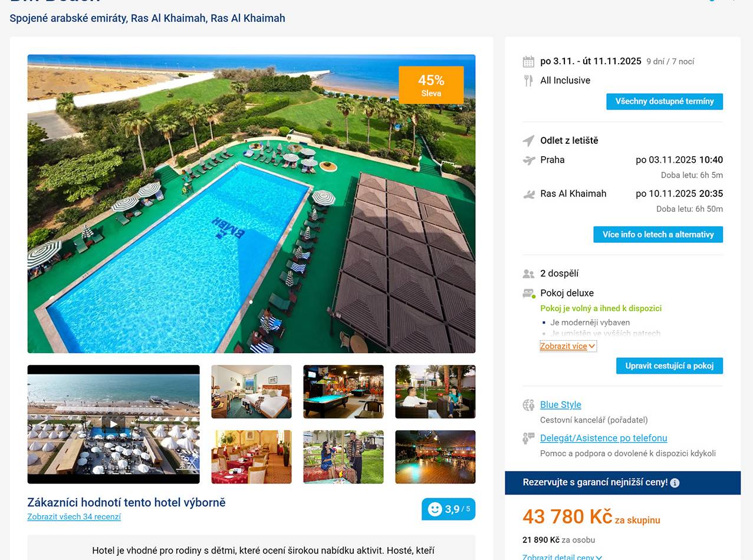Click the departure airplane icon next to Praha
Screen dimensions: 753x560
pyautogui.click(x=529, y=160)
